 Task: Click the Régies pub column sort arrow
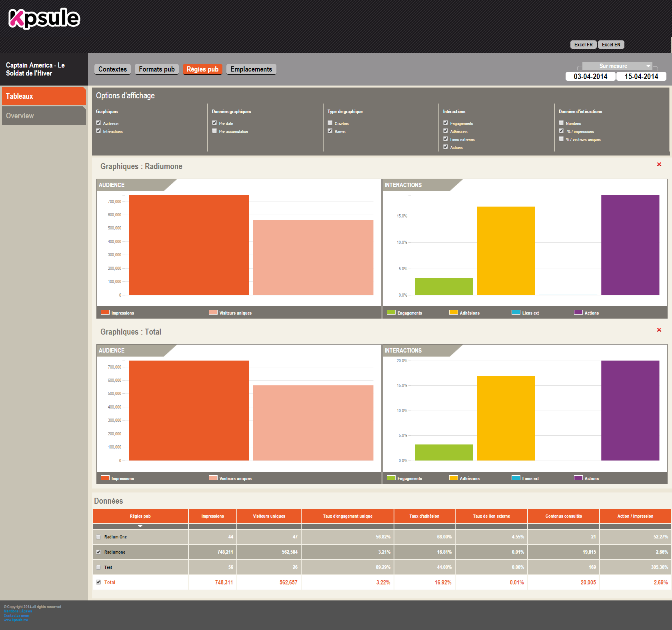pyautogui.click(x=140, y=526)
